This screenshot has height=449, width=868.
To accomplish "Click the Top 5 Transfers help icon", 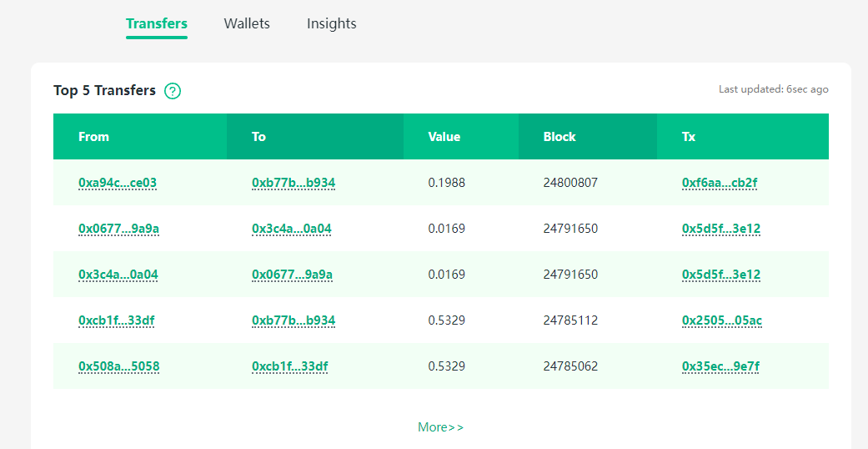I will click(x=173, y=90).
